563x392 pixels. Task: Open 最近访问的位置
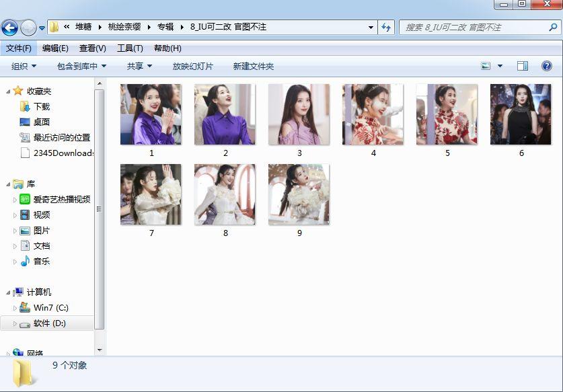[62, 137]
